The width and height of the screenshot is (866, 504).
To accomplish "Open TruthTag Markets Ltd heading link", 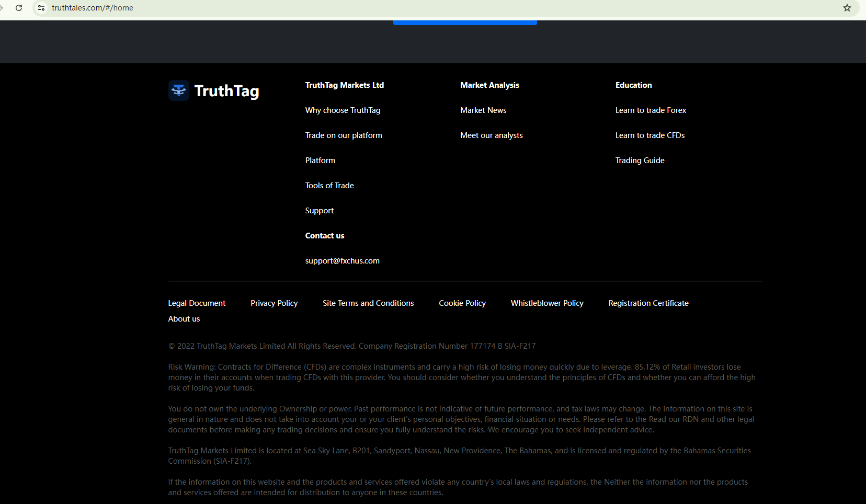I will point(345,85).
